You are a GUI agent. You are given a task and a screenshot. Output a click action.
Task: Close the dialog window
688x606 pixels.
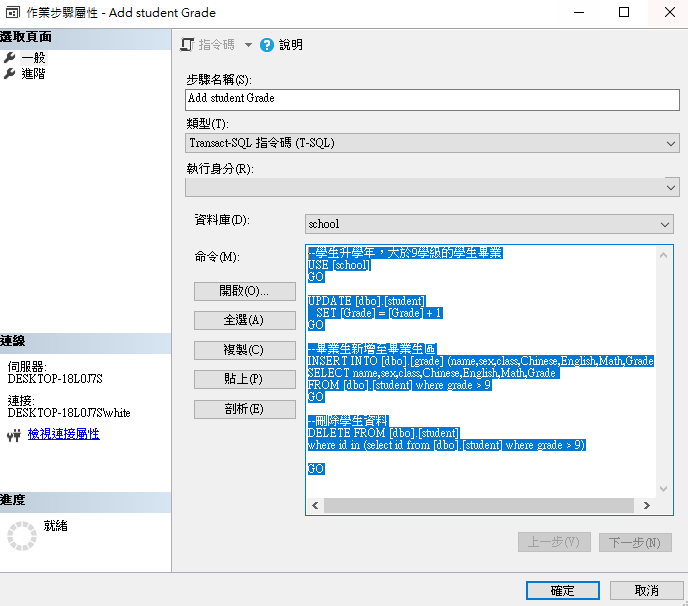[670, 12]
